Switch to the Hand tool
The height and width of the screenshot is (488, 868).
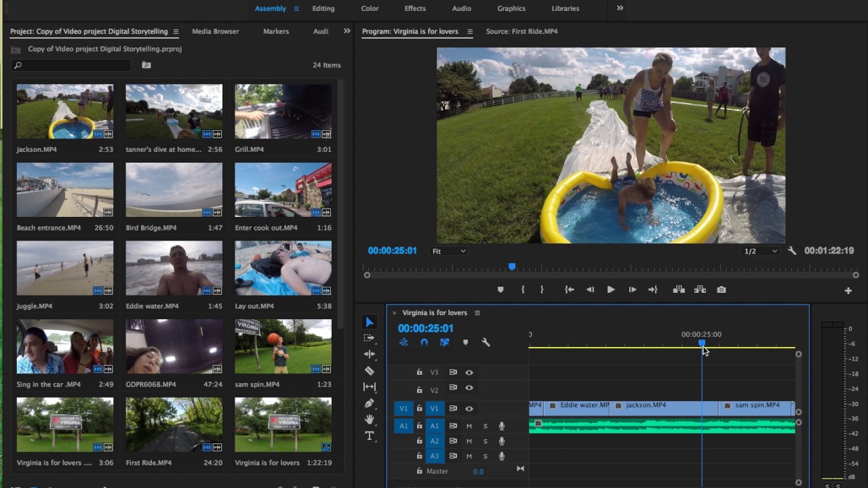click(369, 420)
